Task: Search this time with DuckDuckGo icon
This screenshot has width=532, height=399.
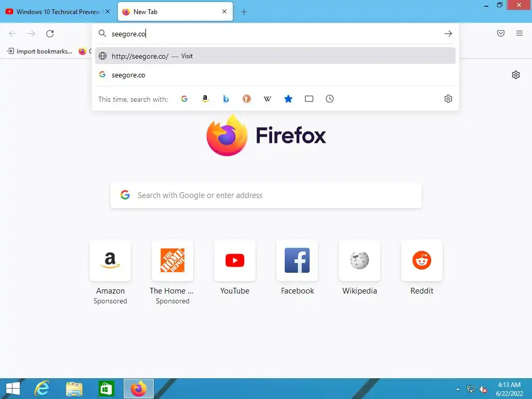Action: [x=247, y=99]
